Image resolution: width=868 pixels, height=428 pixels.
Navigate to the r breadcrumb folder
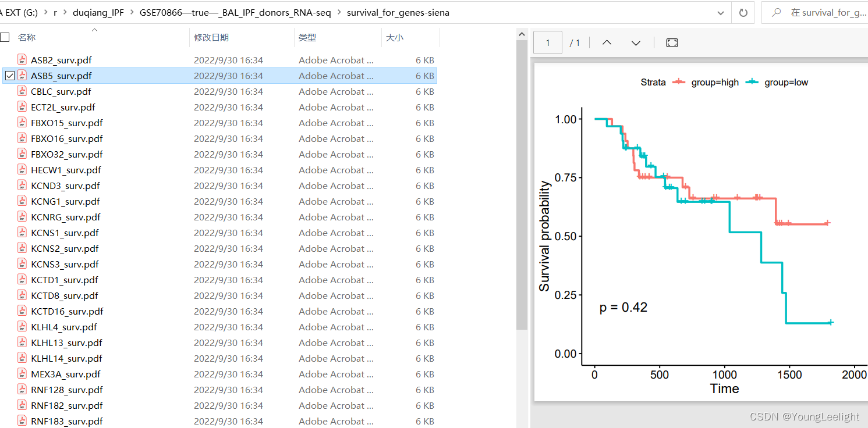point(55,12)
